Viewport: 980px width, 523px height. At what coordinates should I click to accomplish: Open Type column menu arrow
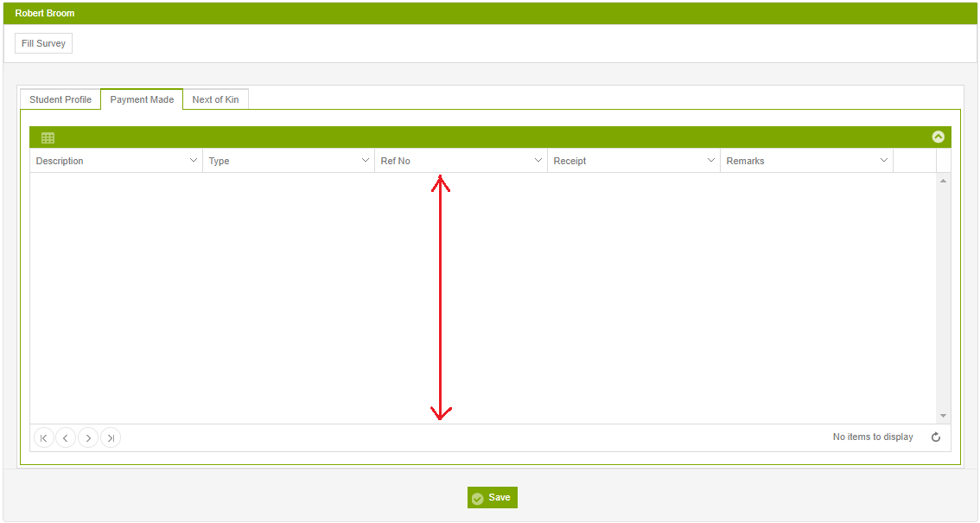pos(366,161)
